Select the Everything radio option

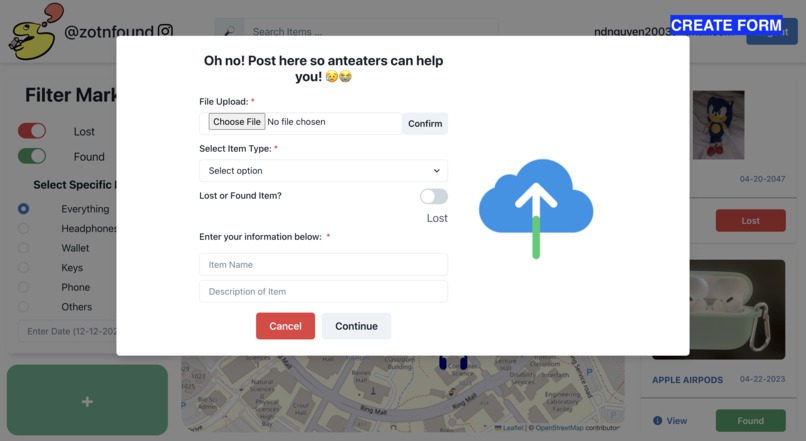click(x=23, y=209)
